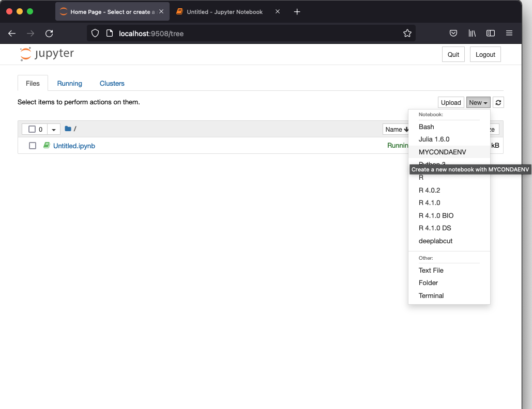Create a new MYCONDAENV notebook
Image resolution: width=532 pixels, height=409 pixels.
(442, 152)
